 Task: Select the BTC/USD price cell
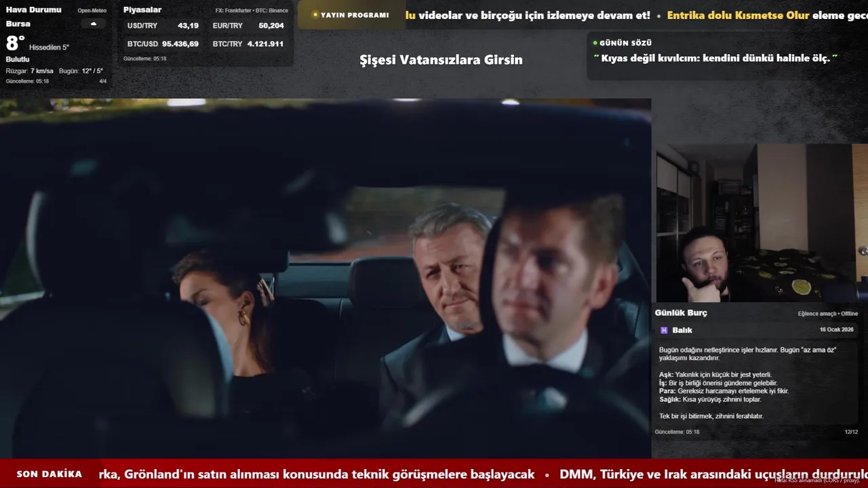click(163, 43)
